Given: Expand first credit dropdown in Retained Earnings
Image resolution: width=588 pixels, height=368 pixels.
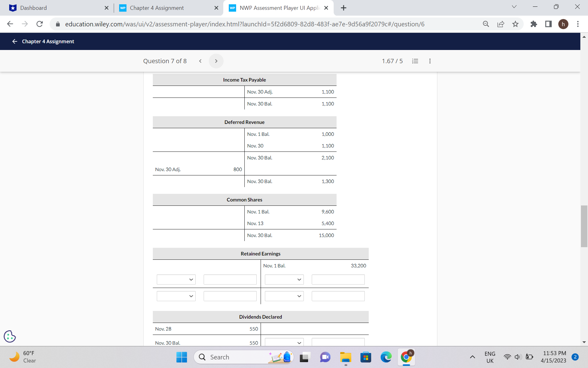Looking at the screenshot, I should pos(284,280).
